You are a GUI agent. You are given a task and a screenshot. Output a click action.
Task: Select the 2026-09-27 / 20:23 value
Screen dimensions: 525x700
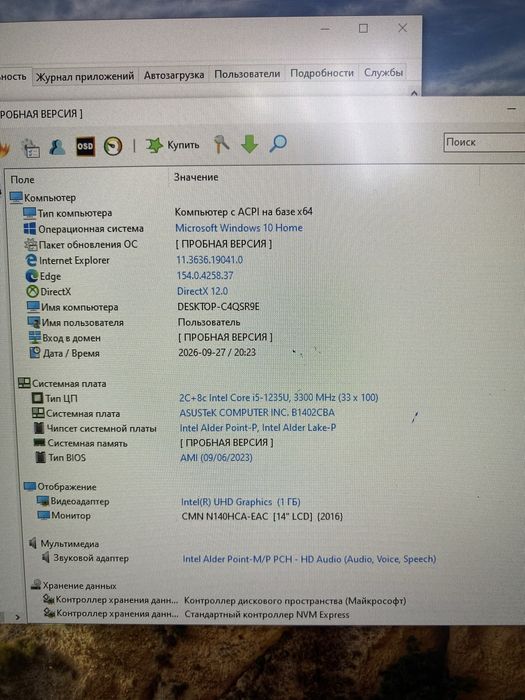(x=217, y=352)
